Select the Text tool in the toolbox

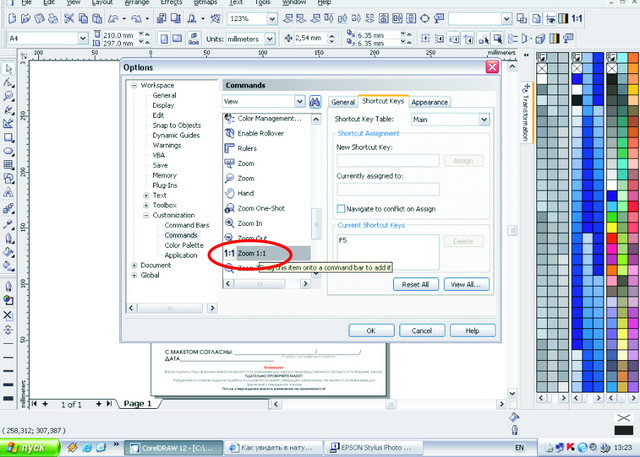point(8,193)
